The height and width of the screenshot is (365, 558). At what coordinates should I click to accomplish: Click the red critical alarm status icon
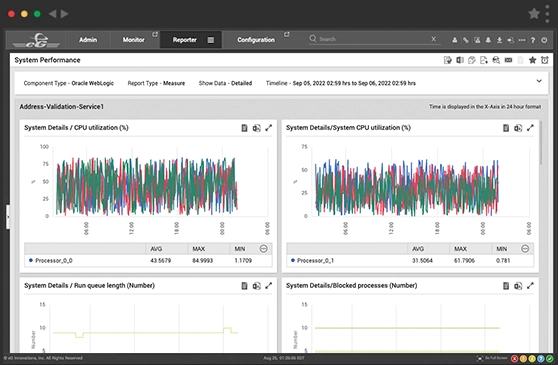click(x=515, y=359)
